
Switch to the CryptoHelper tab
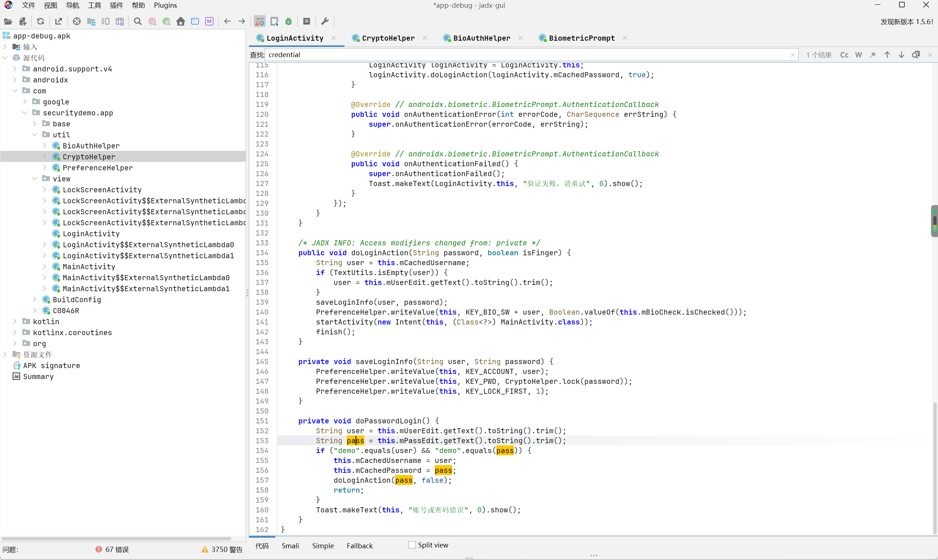coord(388,38)
